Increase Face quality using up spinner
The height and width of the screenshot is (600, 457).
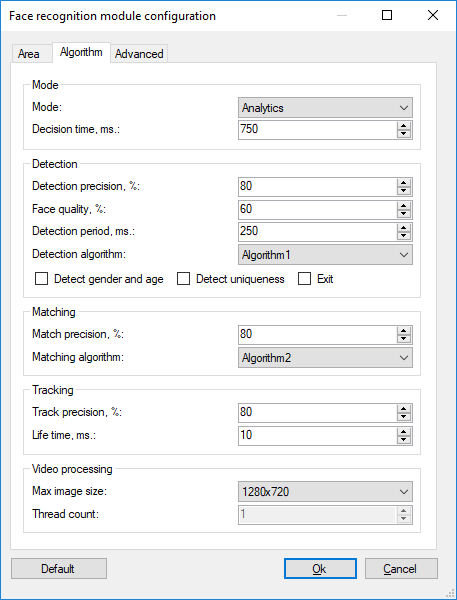(404, 205)
